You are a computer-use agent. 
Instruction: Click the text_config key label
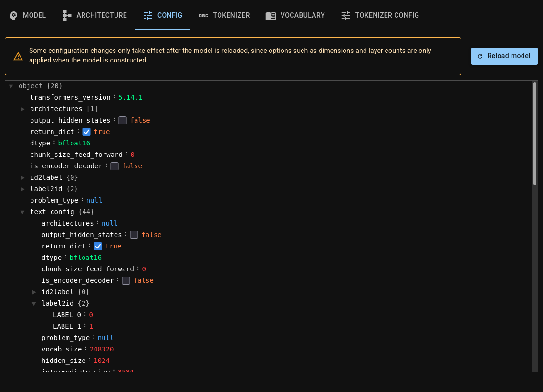52,212
